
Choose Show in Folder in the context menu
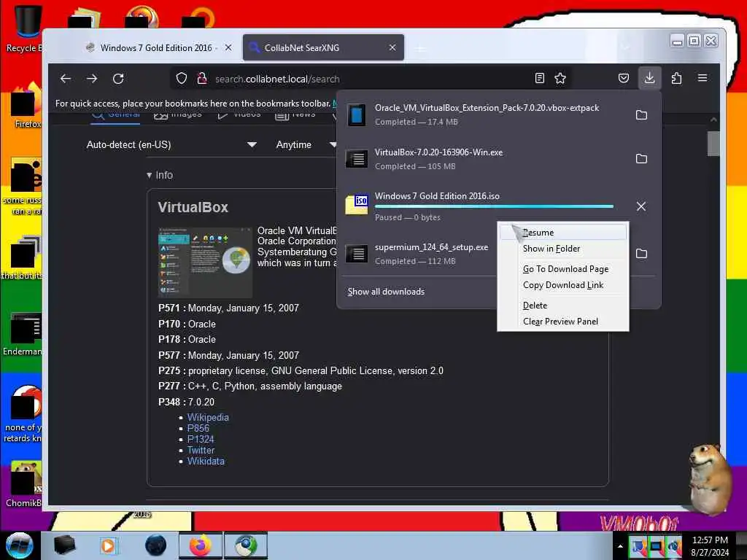click(x=562, y=249)
